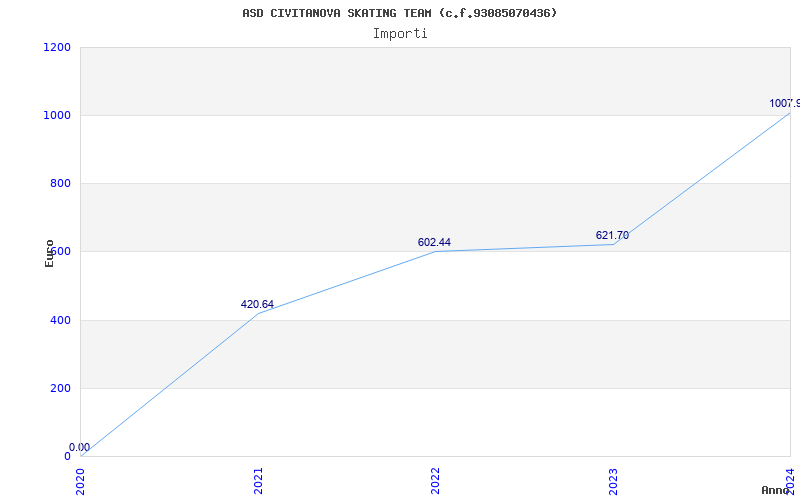Viewport: 800px width, 500px height.
Task: Click the Euro y-axis title
Action: tap(49, 252)
